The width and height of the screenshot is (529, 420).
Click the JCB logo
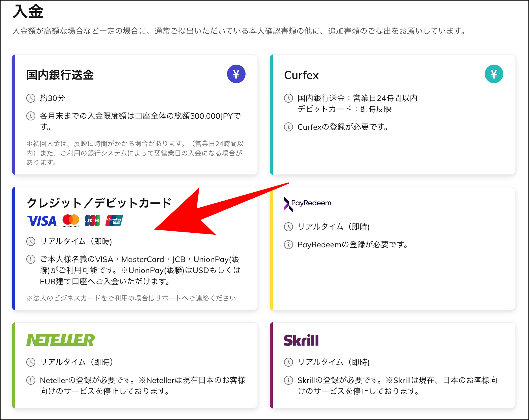(x=92, y=221)
